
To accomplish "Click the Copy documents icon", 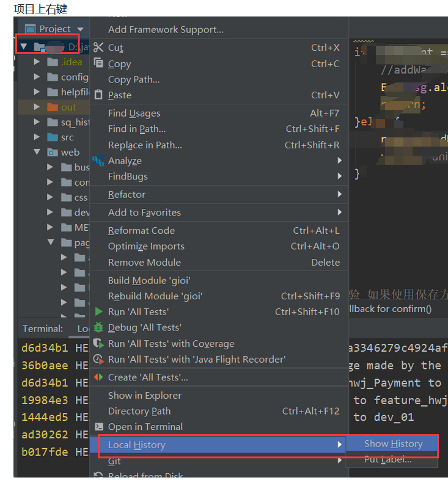I will point(98,63).
